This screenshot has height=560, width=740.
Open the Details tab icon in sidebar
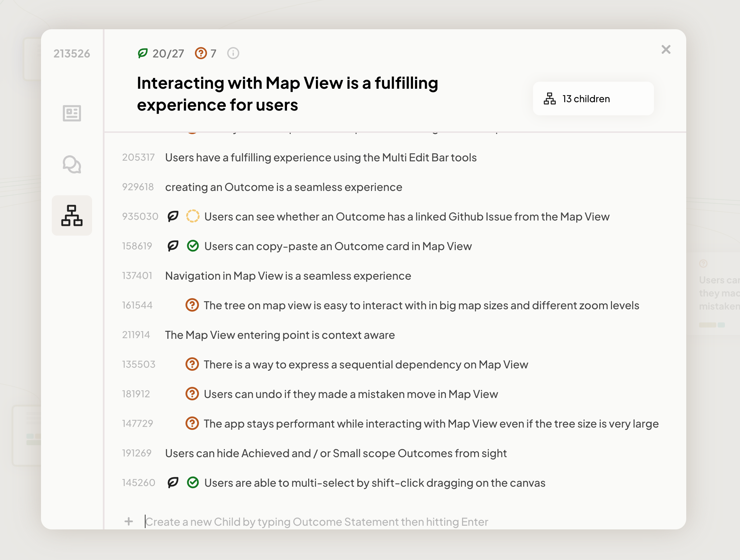click(72, 113)
